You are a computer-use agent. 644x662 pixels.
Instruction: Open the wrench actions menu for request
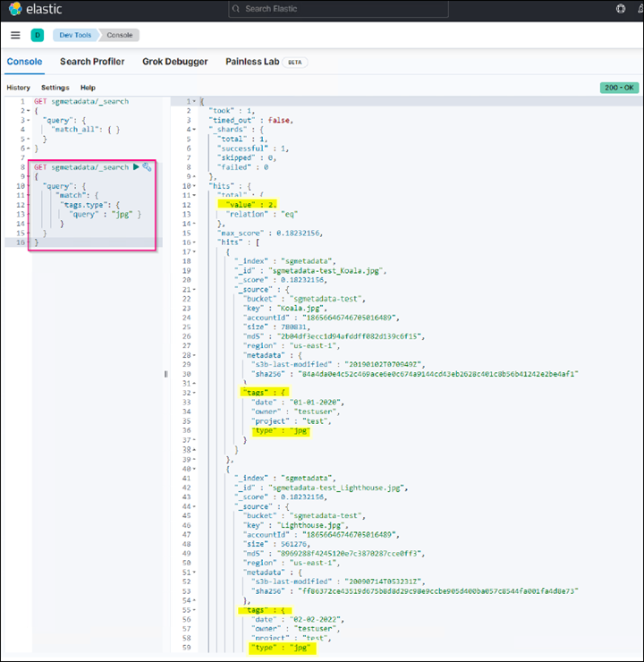tap(148, 167)
